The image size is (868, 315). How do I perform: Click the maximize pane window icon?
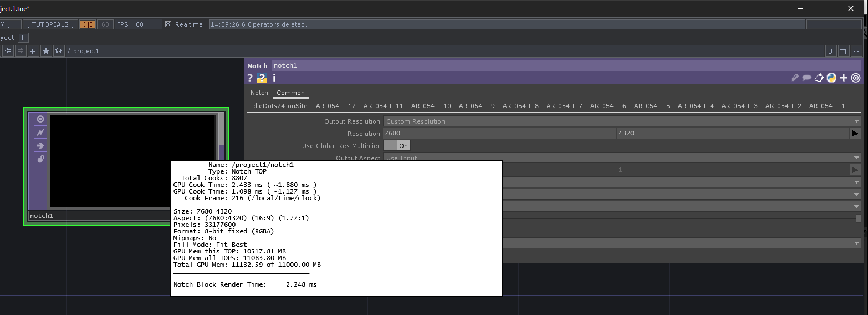click(843, 52)
